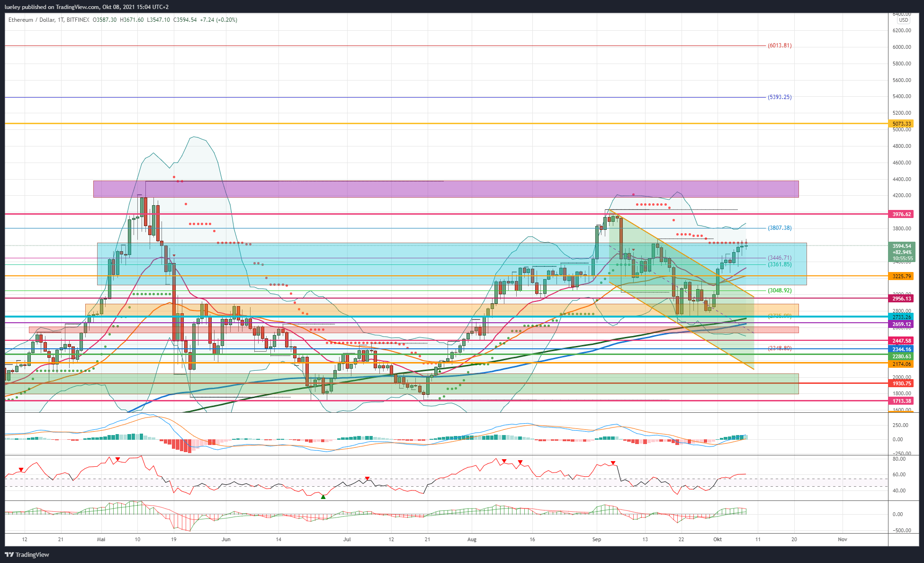Click the current price label 3594.54
This screenshot has height=563, width=924.
pos(902,246)
